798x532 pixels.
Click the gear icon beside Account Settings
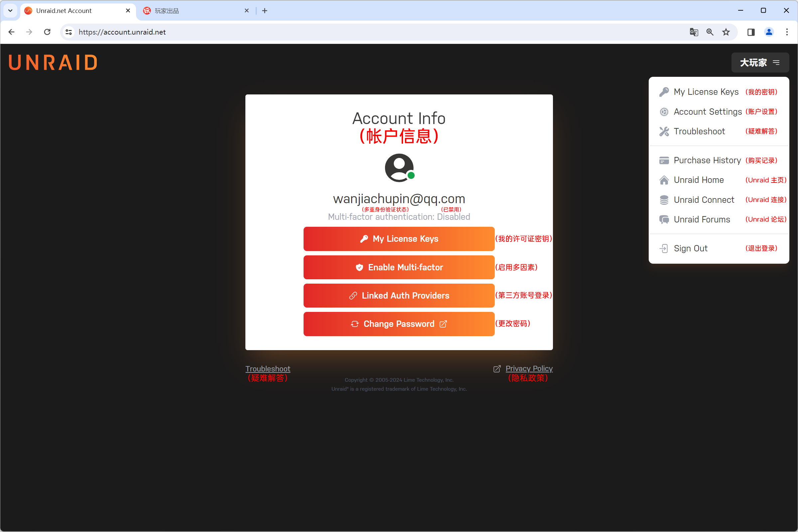pyautogui.click(x=664, y=112)
